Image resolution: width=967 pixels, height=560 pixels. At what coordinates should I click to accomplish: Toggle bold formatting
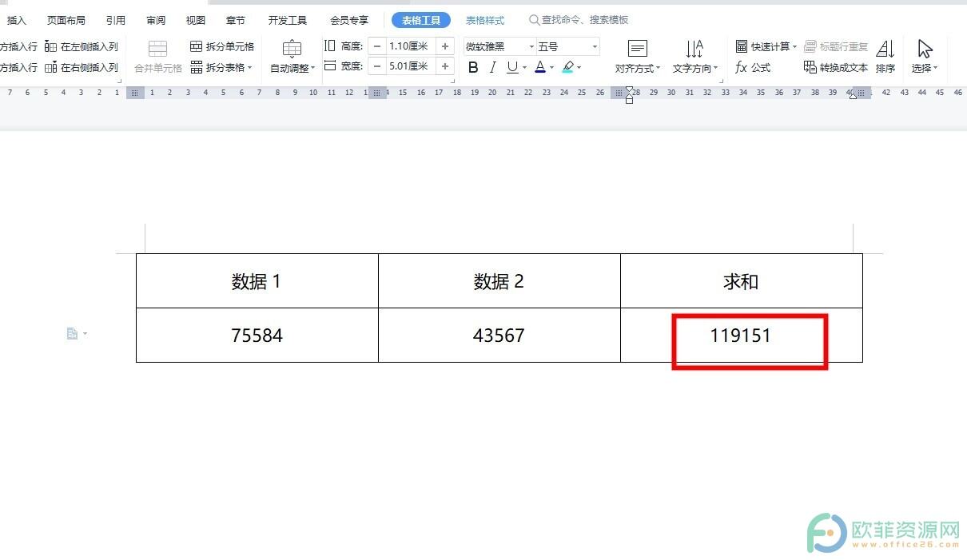click(x=473, y=68)
